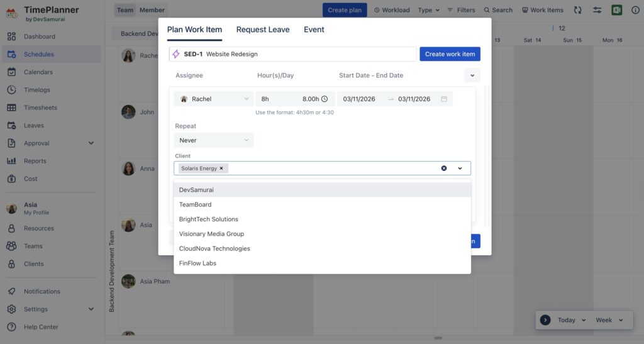
Task: Click the horizontal scrollbar handle at bottom
Action: (x=438, y=338)
